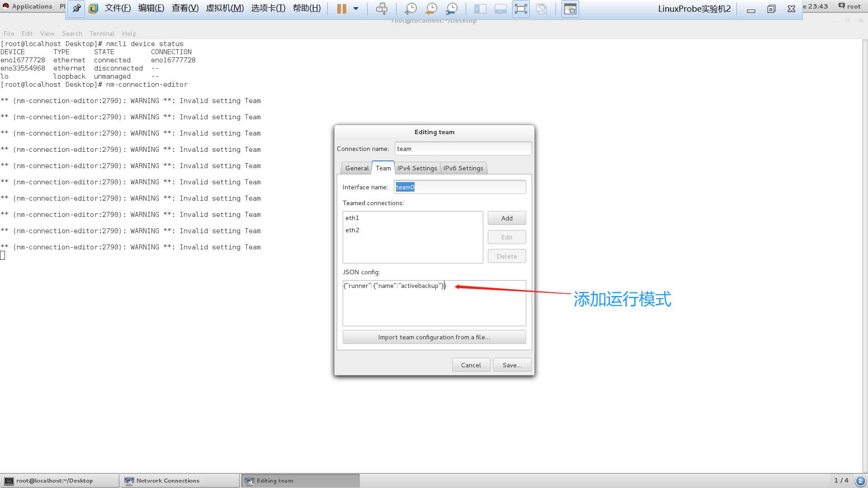Open IPv6 Settings tab

click(463, 168)
